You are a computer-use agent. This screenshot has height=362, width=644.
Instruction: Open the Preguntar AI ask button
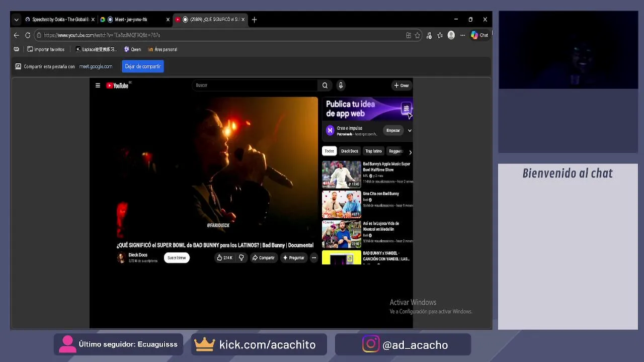tap(293, 258)
